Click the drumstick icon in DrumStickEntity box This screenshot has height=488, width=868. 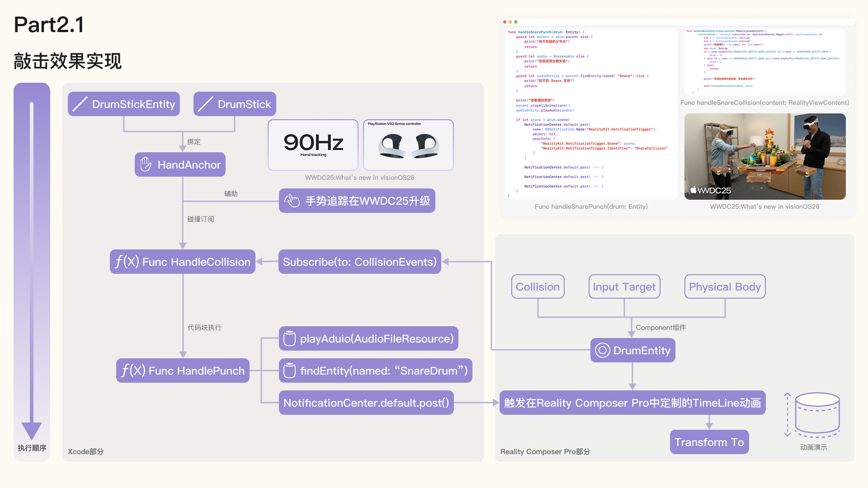(x=80, y=104)
